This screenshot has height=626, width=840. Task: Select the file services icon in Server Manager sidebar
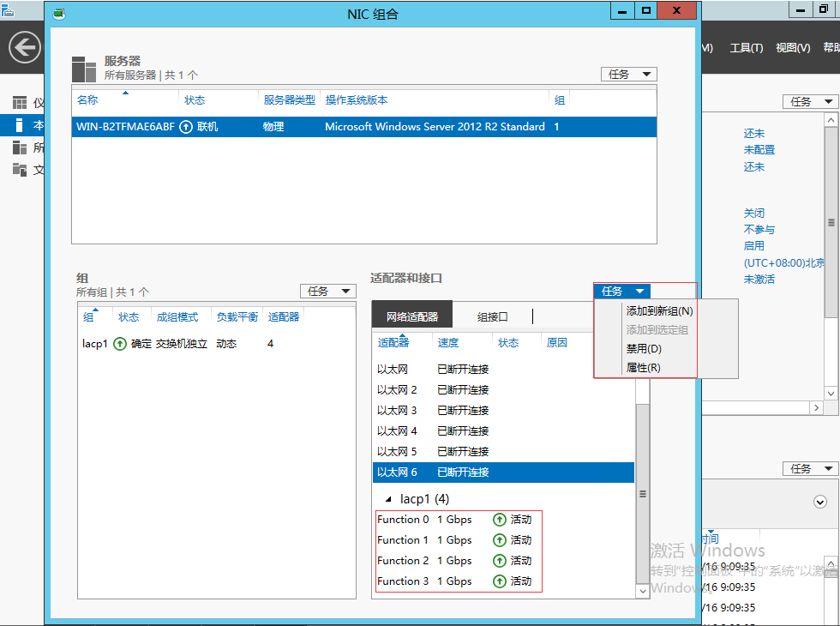point(20,170)
